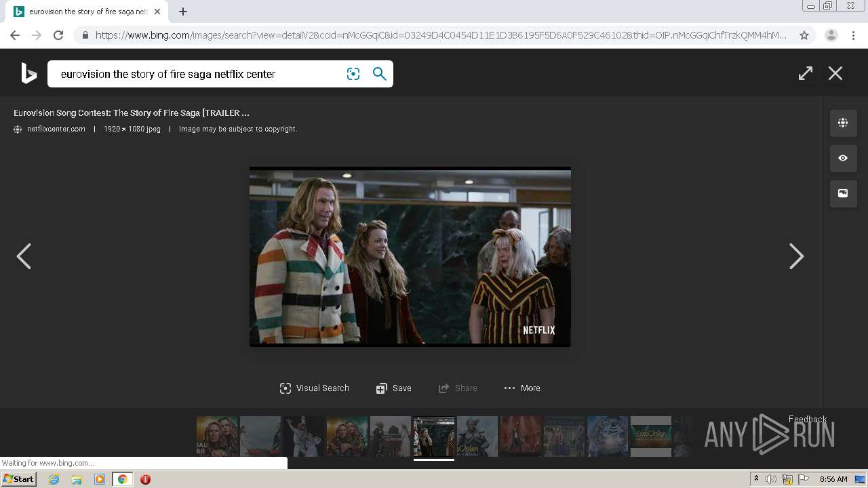Open the More options menu

click(x=522, y=388)
